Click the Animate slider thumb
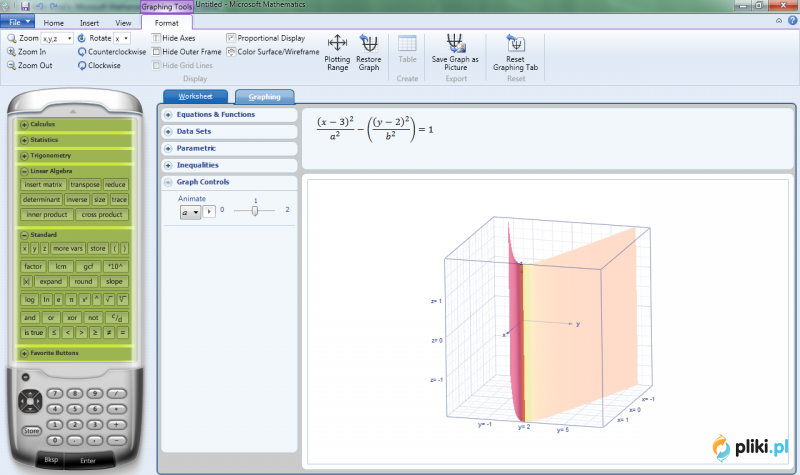Image resolution: width=800 pixels, height=475 pixels. [255, 211]
